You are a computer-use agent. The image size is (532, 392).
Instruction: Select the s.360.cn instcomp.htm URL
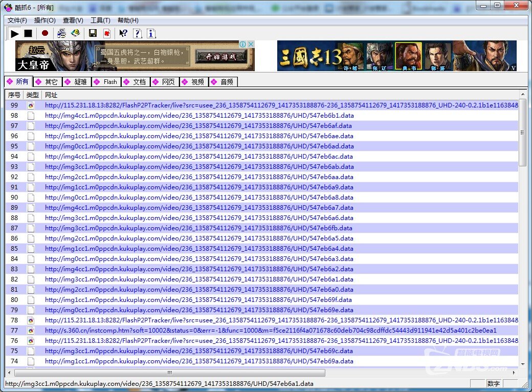coord(271,330)
